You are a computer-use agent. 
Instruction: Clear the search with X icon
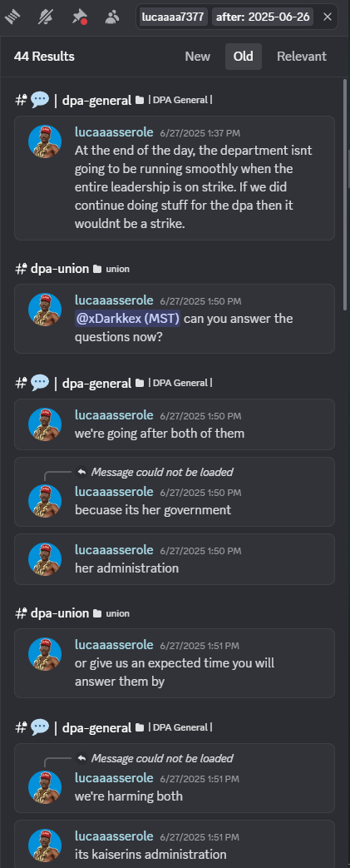coord(328,17)
